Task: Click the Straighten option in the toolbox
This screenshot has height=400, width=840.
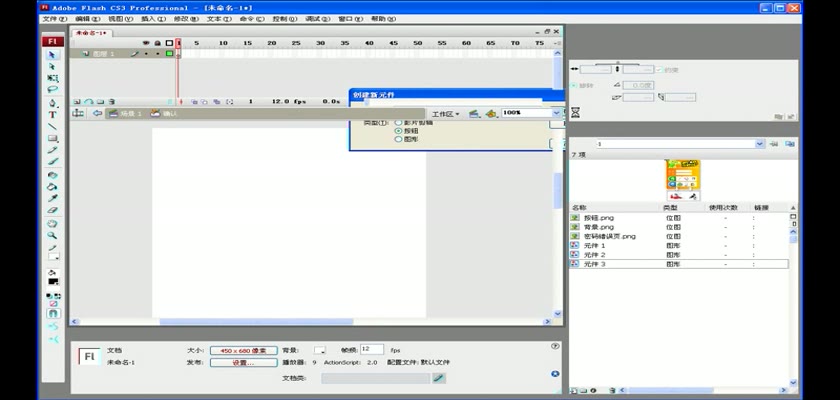Action: (x=54, y=339)
